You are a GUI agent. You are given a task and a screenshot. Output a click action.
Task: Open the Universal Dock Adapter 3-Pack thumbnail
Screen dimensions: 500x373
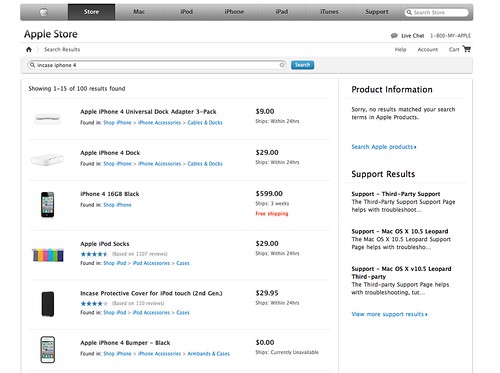48,118
